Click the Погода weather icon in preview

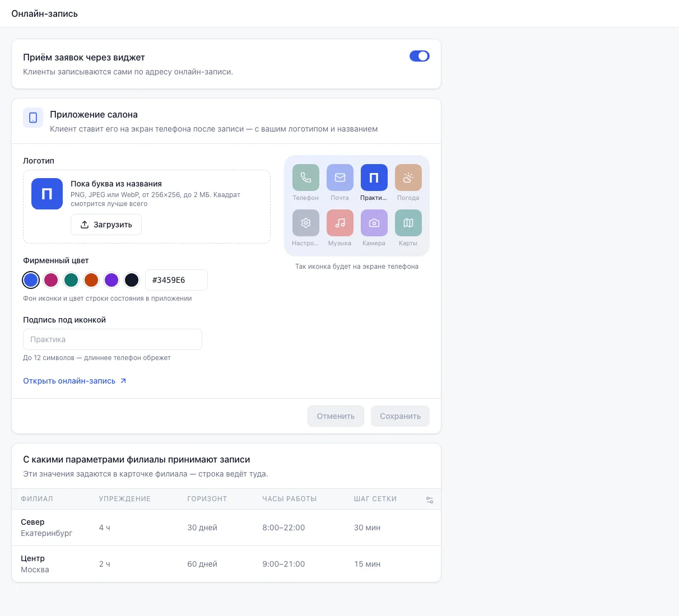click(408, 178)
